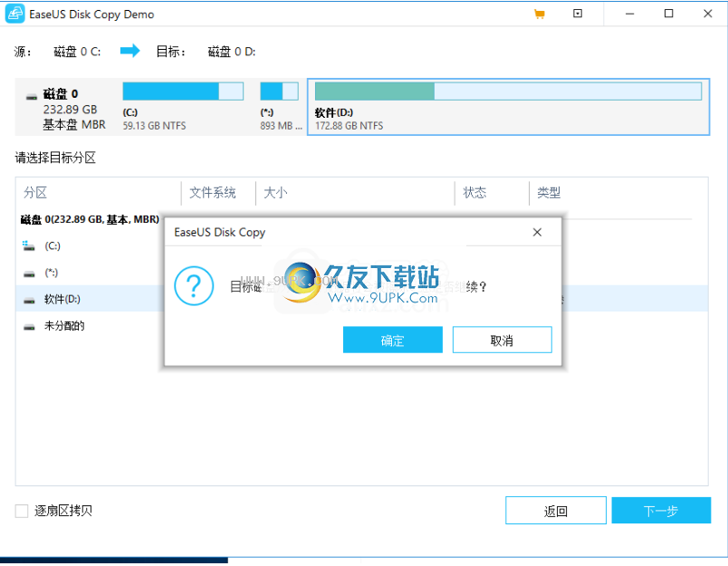Select the (C:) partition row in list

pos(361,245)
